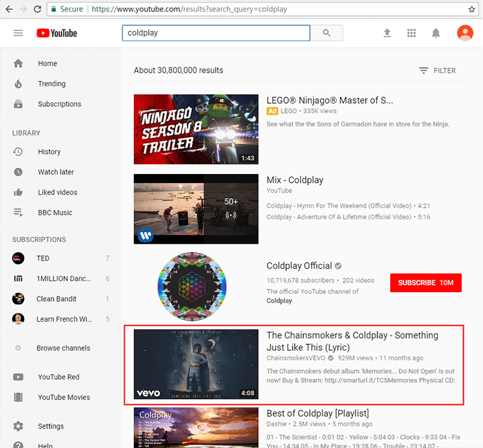
Task: Open Adventure Of A Lifetime track
Action: click(348, 217)
